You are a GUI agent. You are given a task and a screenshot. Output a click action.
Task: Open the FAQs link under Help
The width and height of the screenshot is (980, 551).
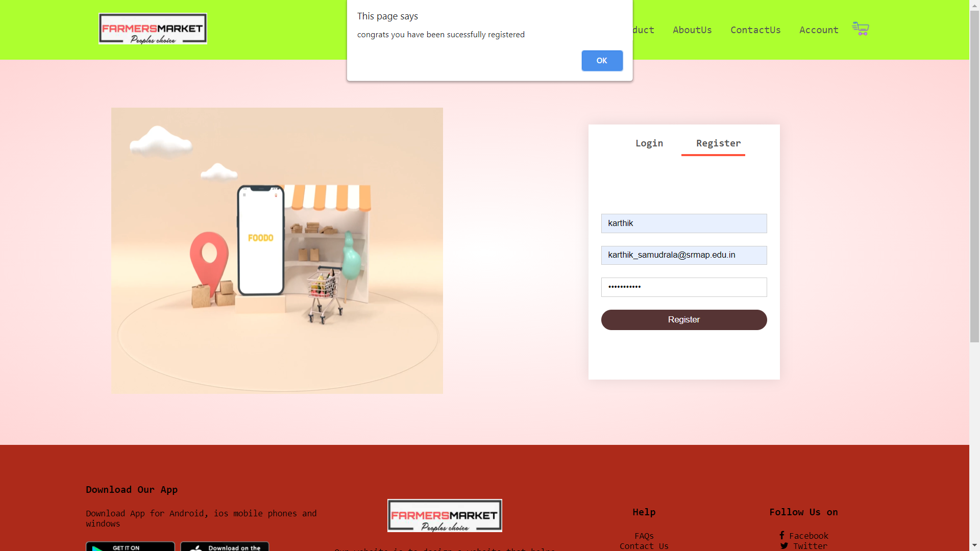pos(644,536)
